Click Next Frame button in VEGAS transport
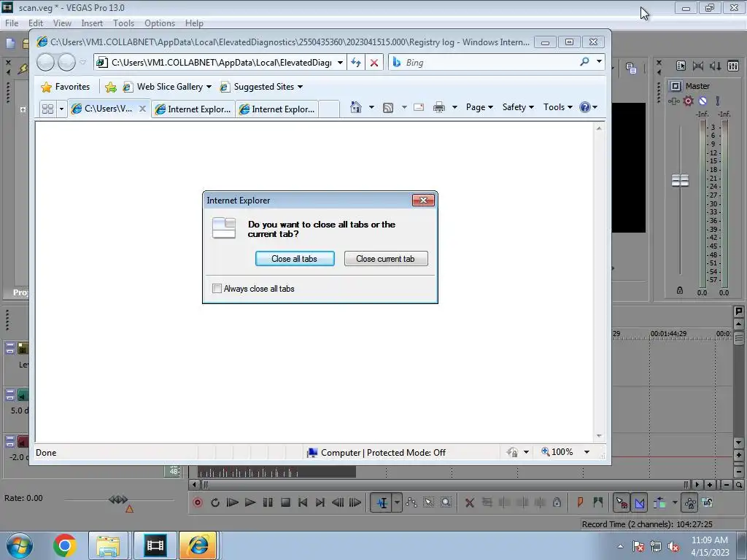This screenshot has width=747, height=560. click(355, 502)
